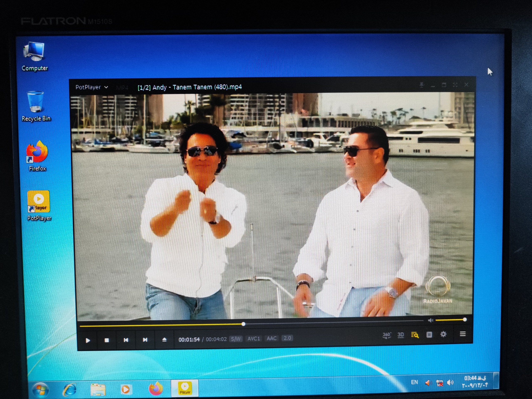Click the 2.0 audio channel label
Viewport: 532px width, 399px height.
coord(287,338)
